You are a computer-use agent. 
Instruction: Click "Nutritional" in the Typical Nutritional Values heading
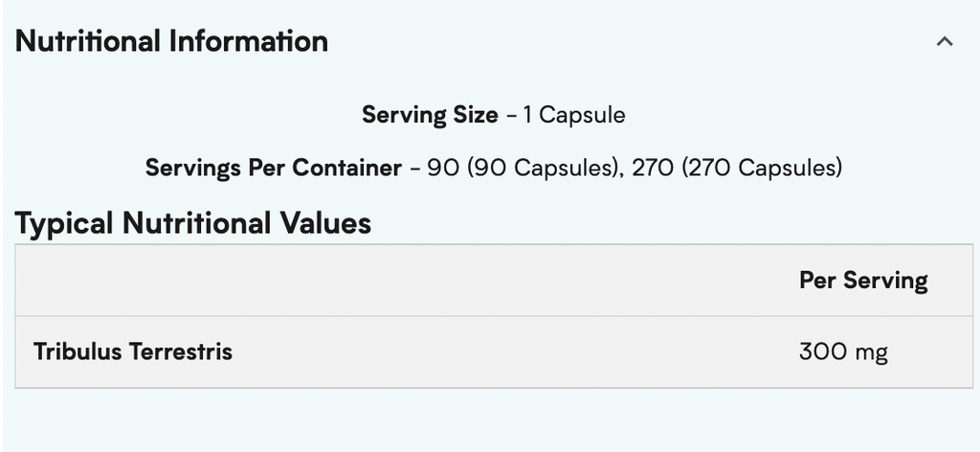(196, 223)
